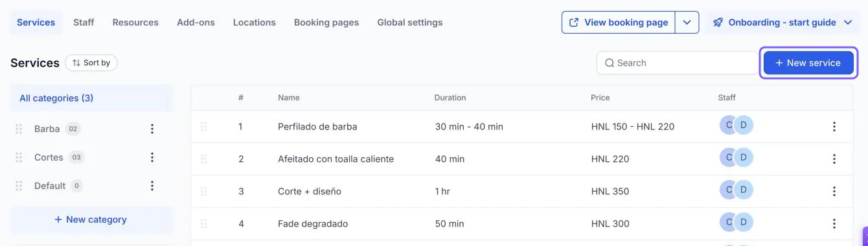Switch to the Staff tab
The height and width of the screenshot is (246, 868).
pyautogui.click(x=84, y=22)
